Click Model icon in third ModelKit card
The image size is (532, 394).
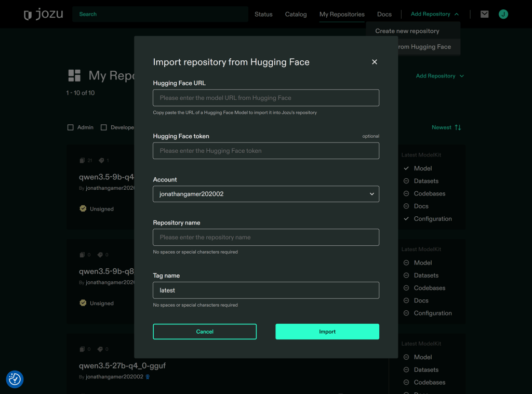(406, 357)
